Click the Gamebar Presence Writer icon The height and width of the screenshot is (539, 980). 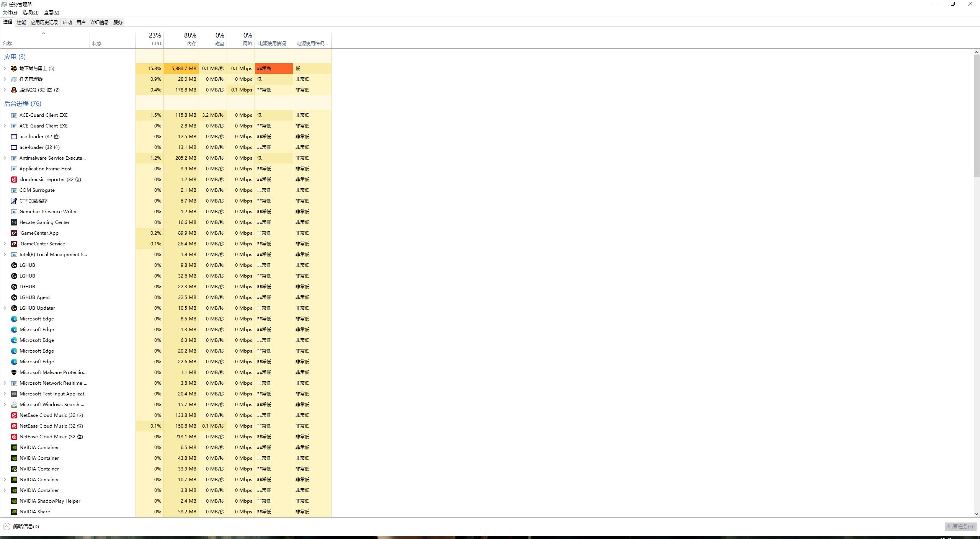coord(14,212)
